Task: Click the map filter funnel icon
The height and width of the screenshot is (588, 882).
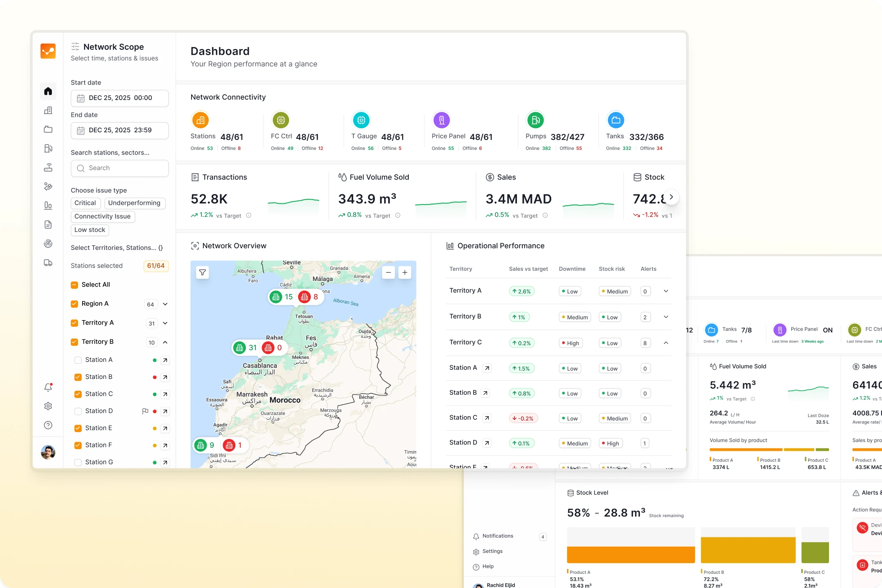Action: 203,272
